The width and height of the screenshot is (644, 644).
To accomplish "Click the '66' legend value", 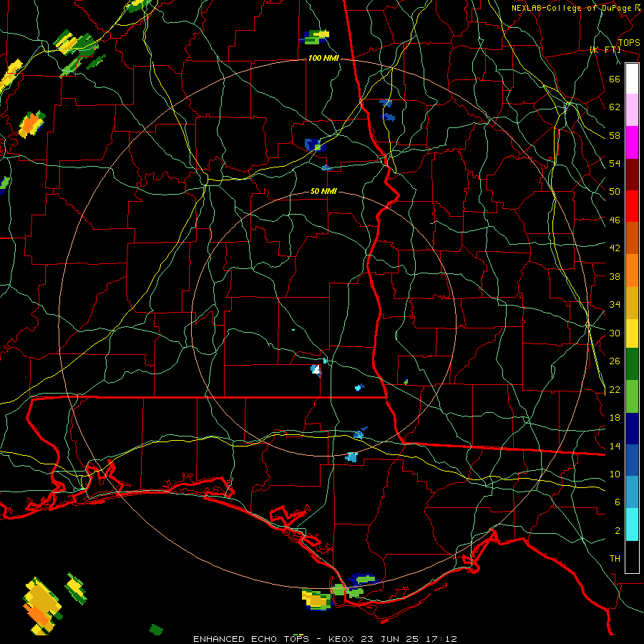I will (615, 79).
